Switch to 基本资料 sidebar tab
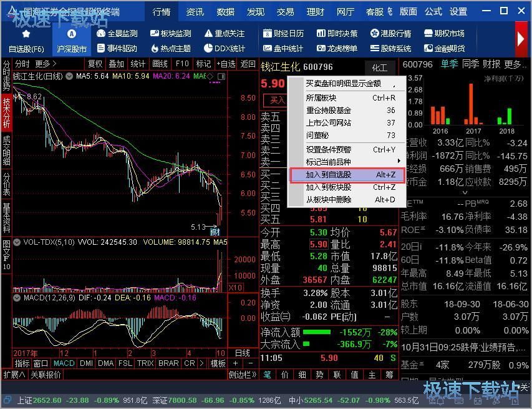Image resolution: width=532 pixels, height=409 pixels. click(x=6, y=218)
